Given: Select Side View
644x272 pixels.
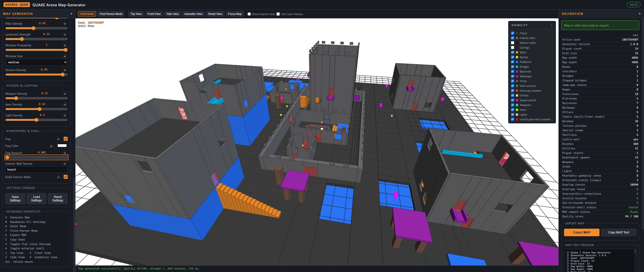Looking at the screenshot, I should pos(173,14).
